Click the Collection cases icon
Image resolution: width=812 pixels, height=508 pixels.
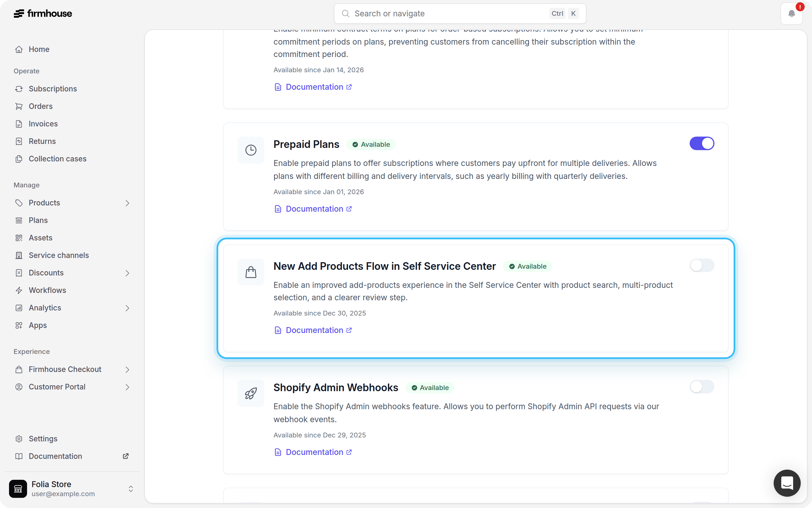(x=19, y=159)
